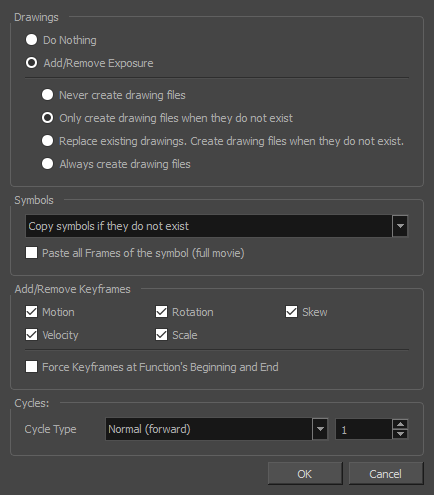The height and width of the screenshot is (495, 434).
Task: Decrease cycle count with down arrow
Action: tap(400, 434)
